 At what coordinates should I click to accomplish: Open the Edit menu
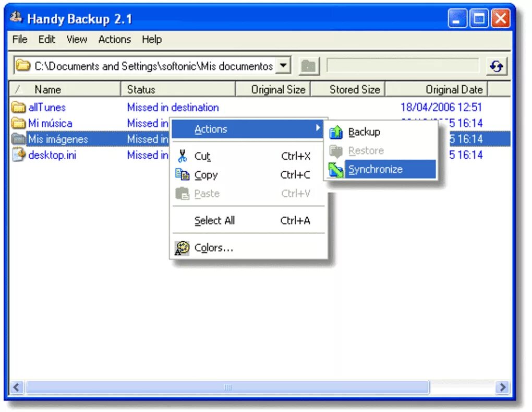tap(46, 39)
